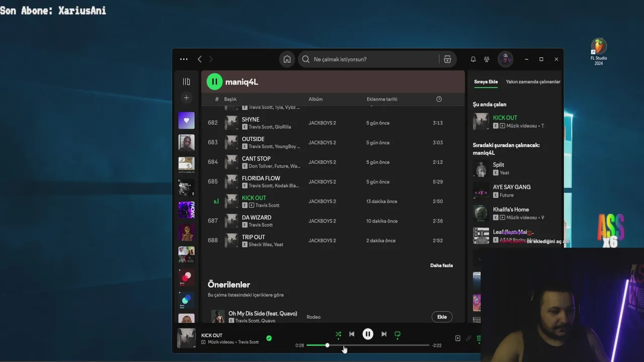Image resolution: width=644 pixels, height=362 pixels.
Task: Toggle repeat mode
Action: click(x=397, y=334)
